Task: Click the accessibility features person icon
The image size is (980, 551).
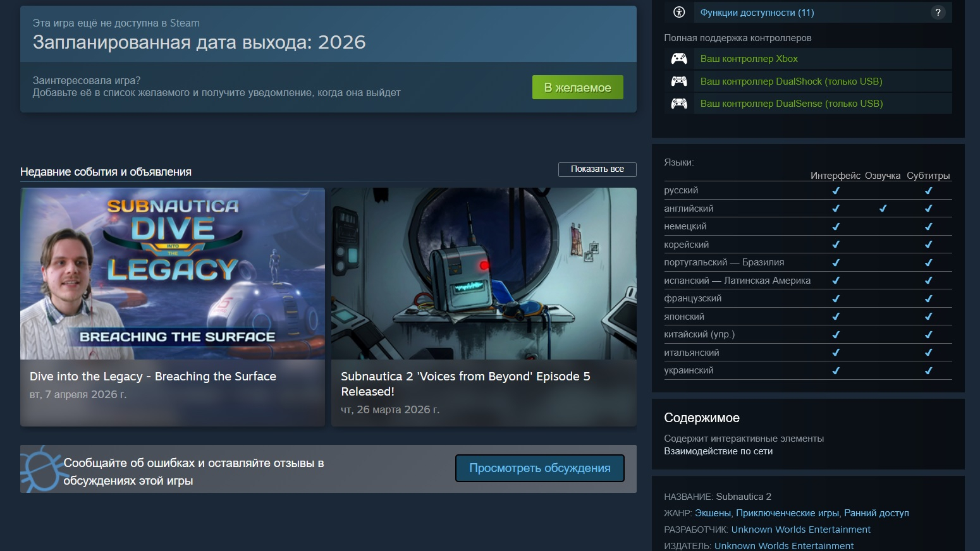Action: [x=679, y=12]
